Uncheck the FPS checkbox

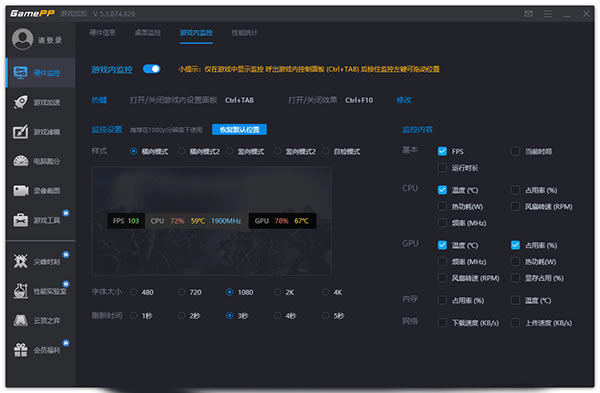442,151
